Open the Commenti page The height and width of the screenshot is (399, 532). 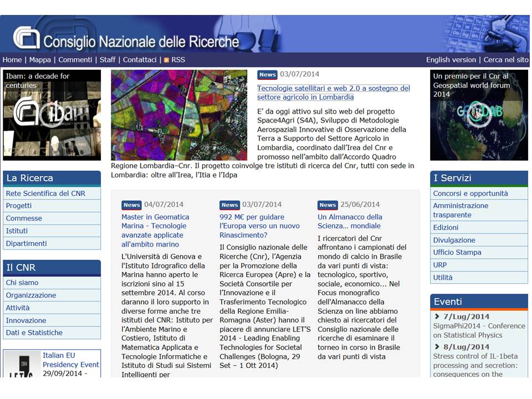click(75, 60)
